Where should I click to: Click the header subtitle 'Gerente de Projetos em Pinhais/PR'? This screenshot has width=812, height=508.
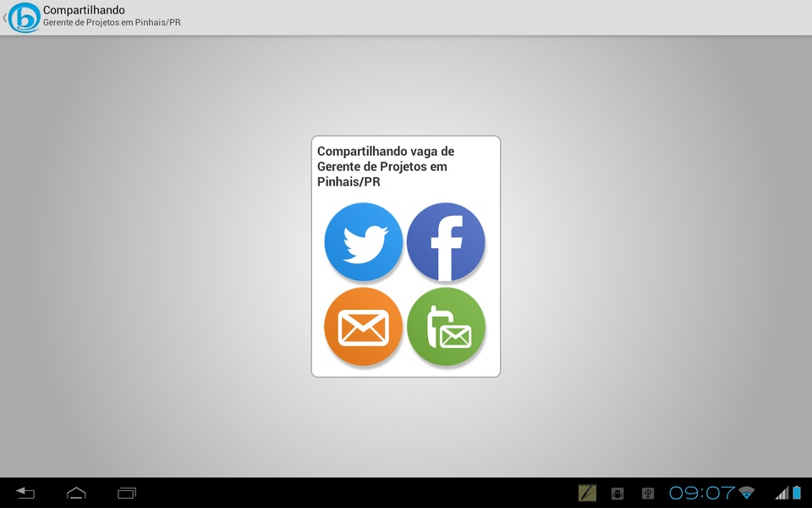(112, 23)
